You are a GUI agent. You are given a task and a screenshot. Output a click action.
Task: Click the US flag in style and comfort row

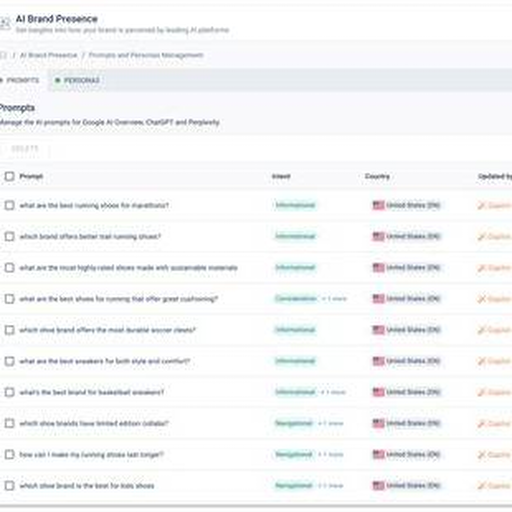(378, 361)
